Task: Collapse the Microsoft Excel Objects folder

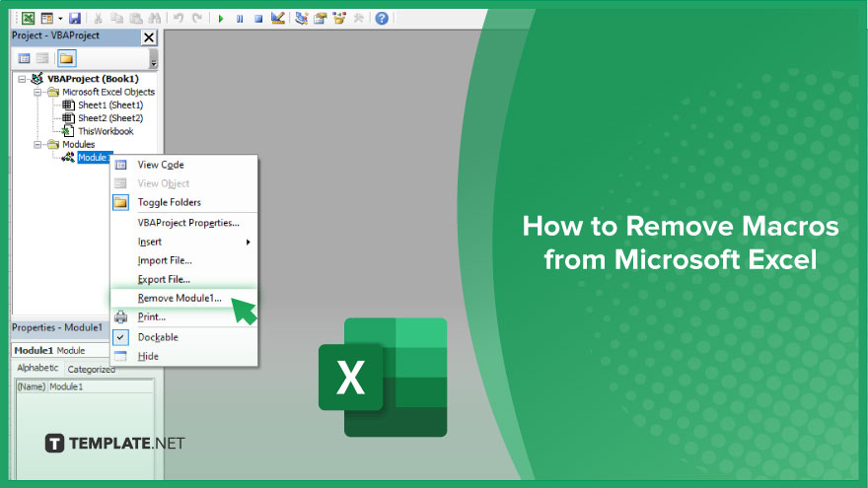Action: click(x=37, y=93)
